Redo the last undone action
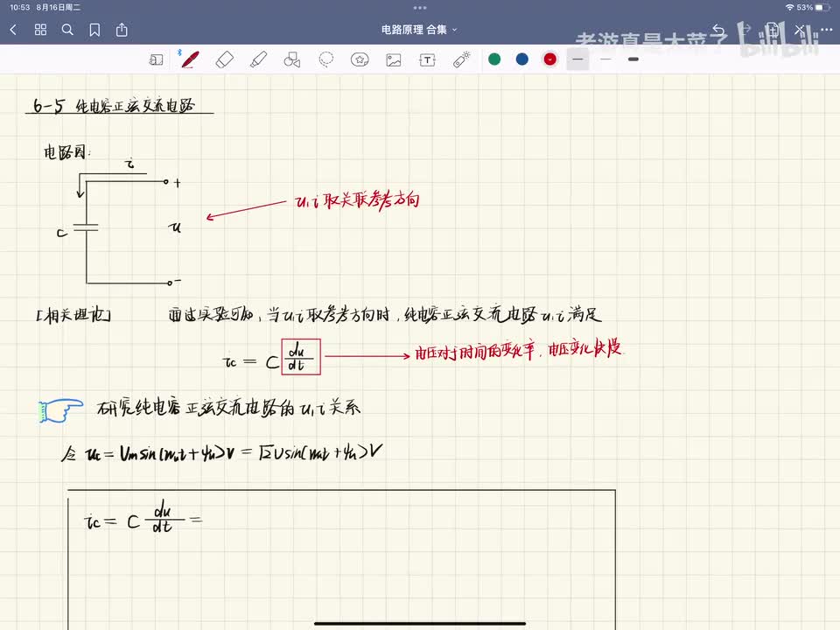 pos(745,30)
